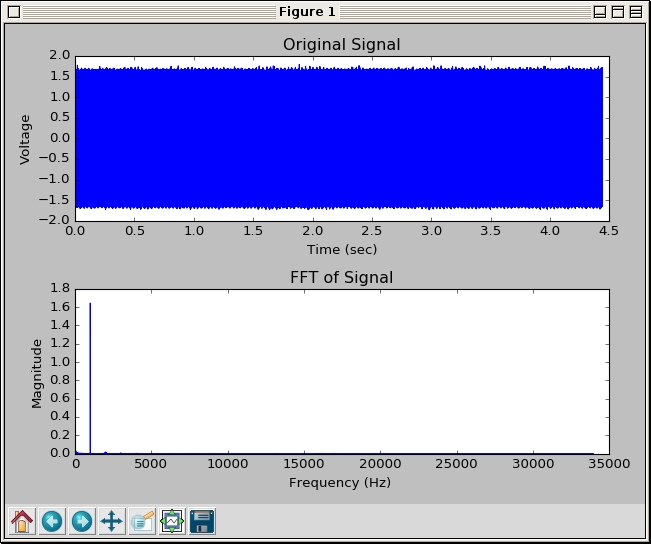Activate the Pan axes tool
651x544 pixels.
(x=112, y=521)
